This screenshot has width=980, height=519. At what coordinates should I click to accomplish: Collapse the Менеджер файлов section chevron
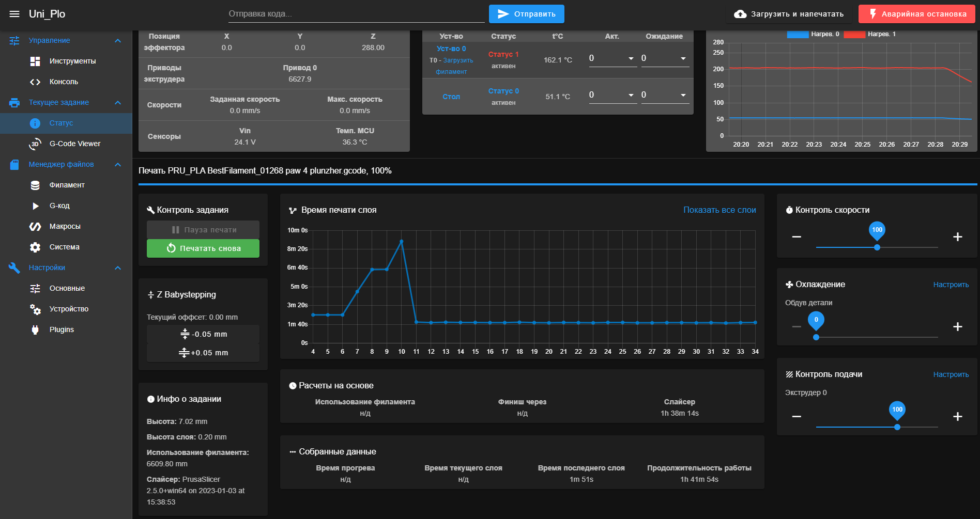pyautogui.click(x=118, y=164)
